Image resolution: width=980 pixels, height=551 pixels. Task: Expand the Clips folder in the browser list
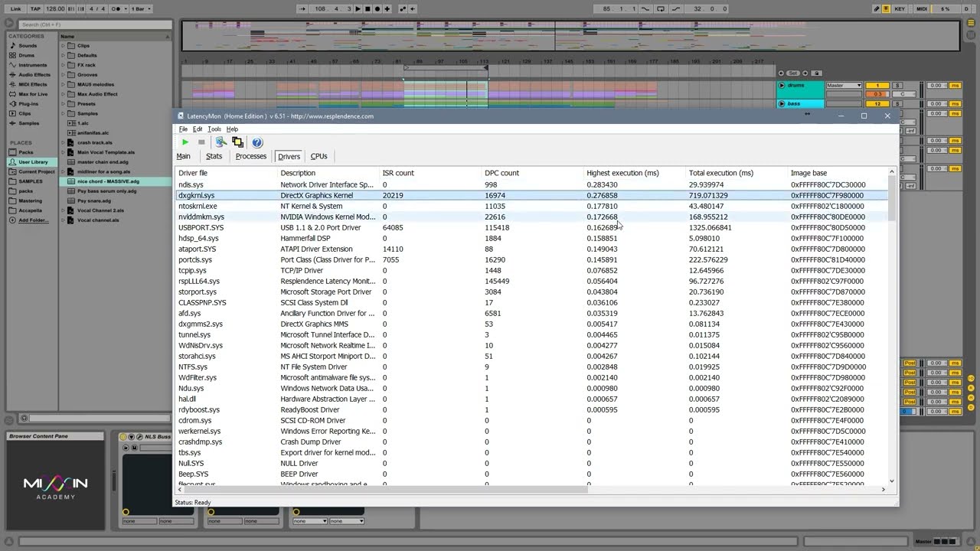[64, 46]
